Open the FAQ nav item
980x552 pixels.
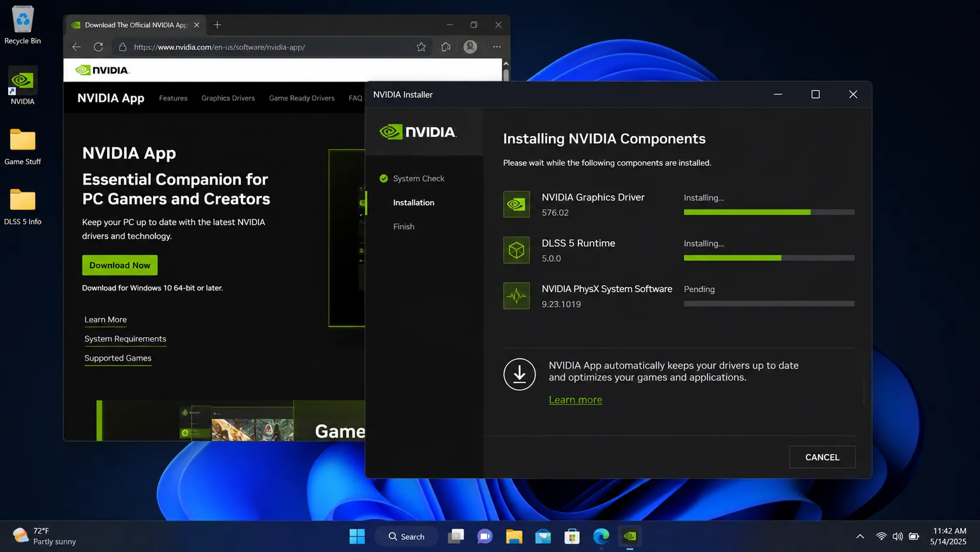coord(355,98)
